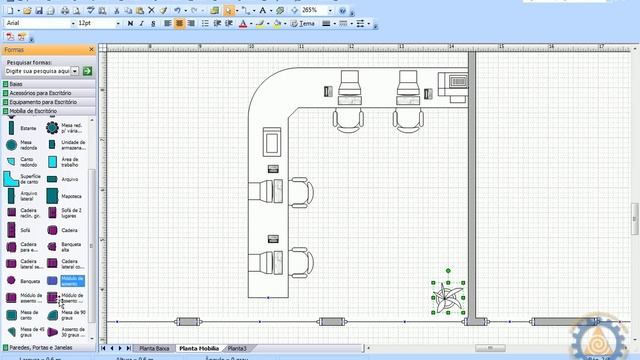Select the Connector tool
Viewport: 640px width, 360px height.
pos(245,11)
